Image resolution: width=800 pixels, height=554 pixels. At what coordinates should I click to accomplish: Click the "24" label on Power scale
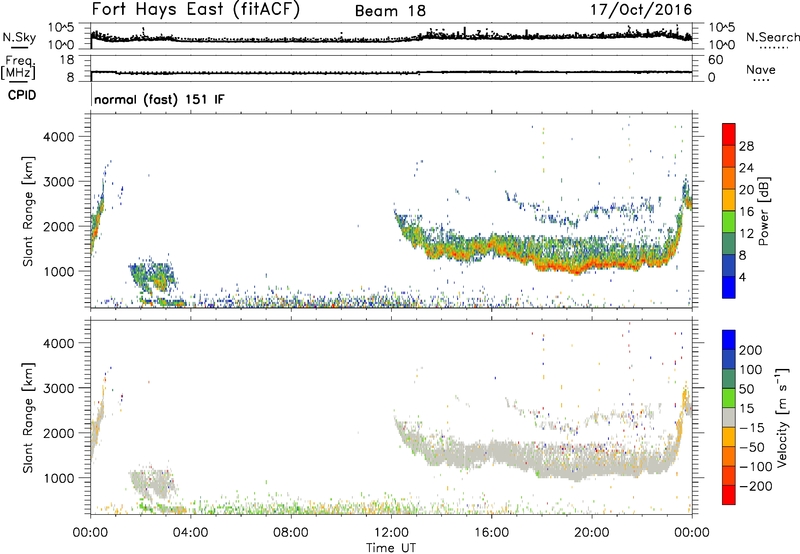click(746, 168)
